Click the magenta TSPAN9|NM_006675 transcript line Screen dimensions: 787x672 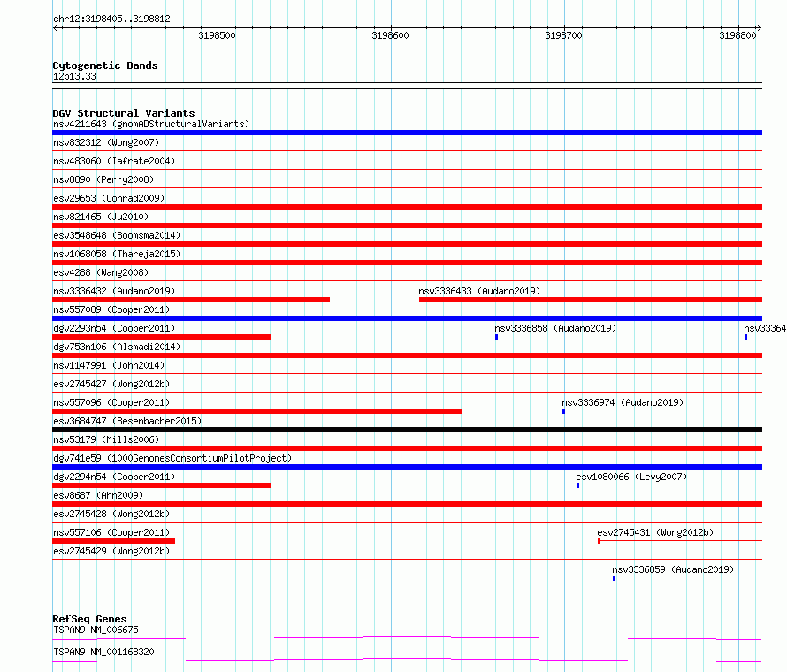[x=407, y=638]
